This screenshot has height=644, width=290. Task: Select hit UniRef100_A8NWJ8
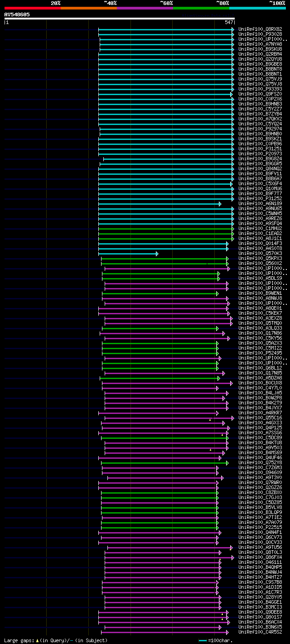click(260, 298)
